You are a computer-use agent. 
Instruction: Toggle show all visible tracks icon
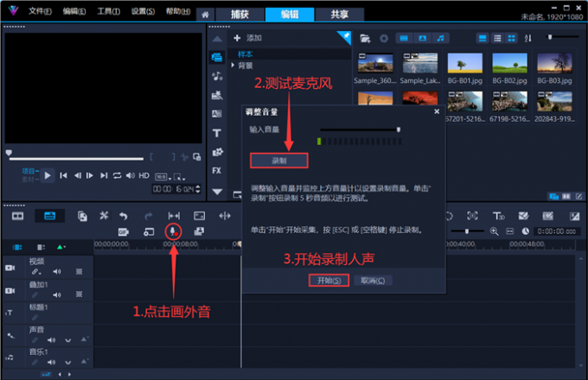click(17, 247)
